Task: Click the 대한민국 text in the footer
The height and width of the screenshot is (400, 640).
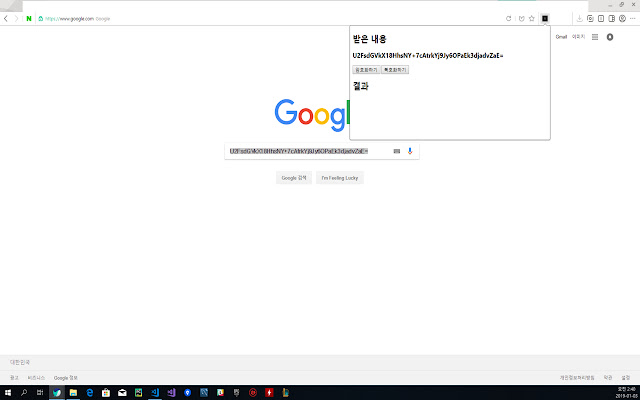Action: (x=20, y=362)
